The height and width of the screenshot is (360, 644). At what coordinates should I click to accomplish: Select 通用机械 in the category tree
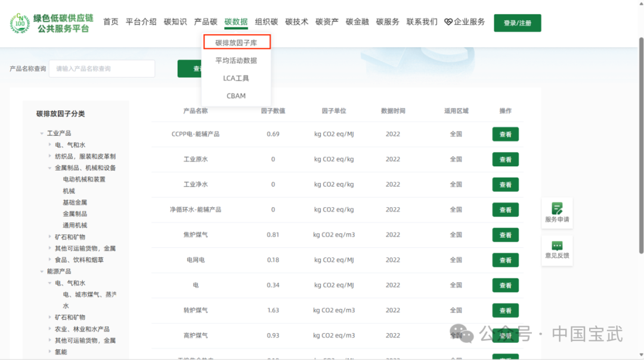pyautogui.click(x=75, y=225)
